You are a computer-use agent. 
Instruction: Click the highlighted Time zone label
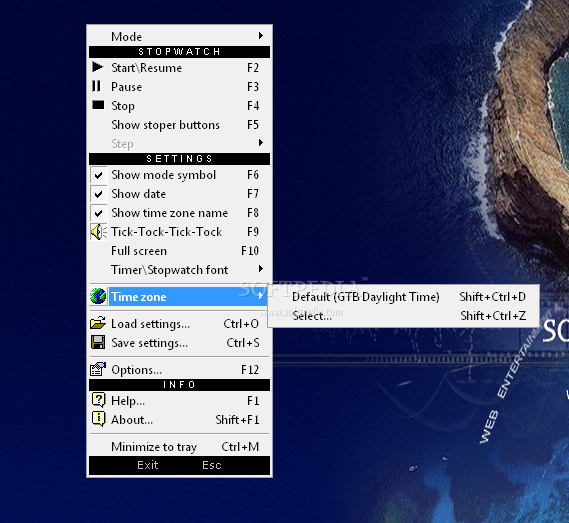(139, 297)
